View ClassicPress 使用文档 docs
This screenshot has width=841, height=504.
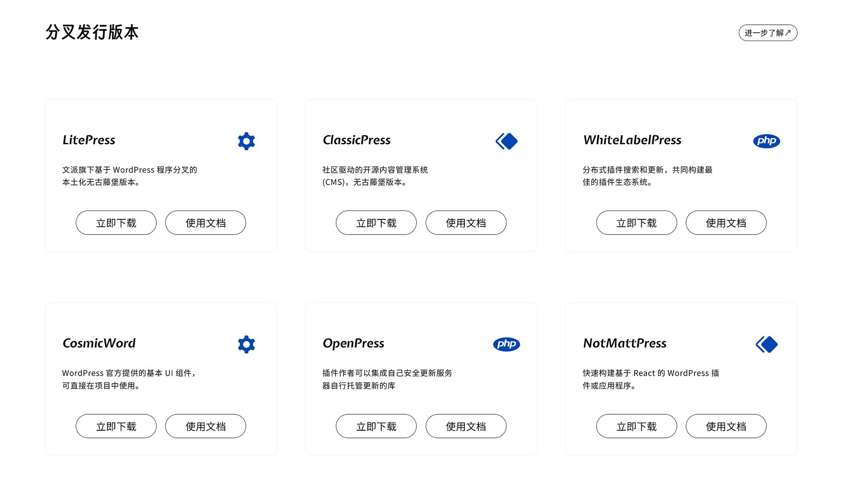466,223
